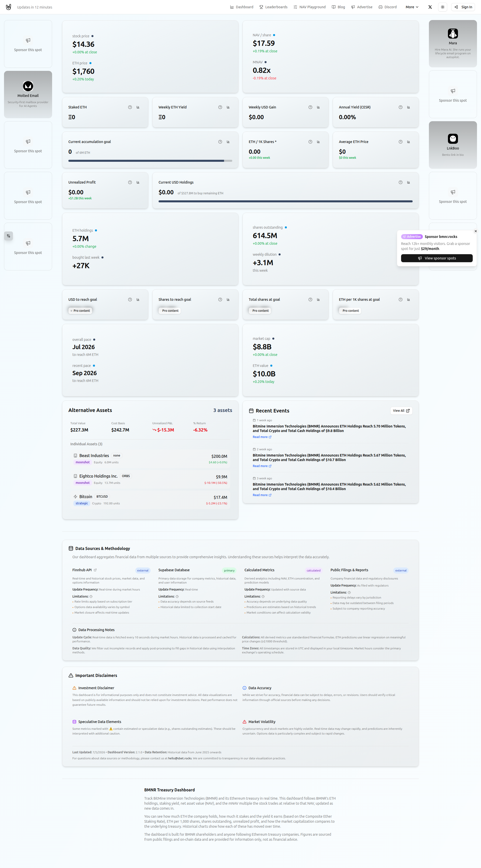Open the Blog nav item
The image size is (481, 868).
click(x=338, y=7)
